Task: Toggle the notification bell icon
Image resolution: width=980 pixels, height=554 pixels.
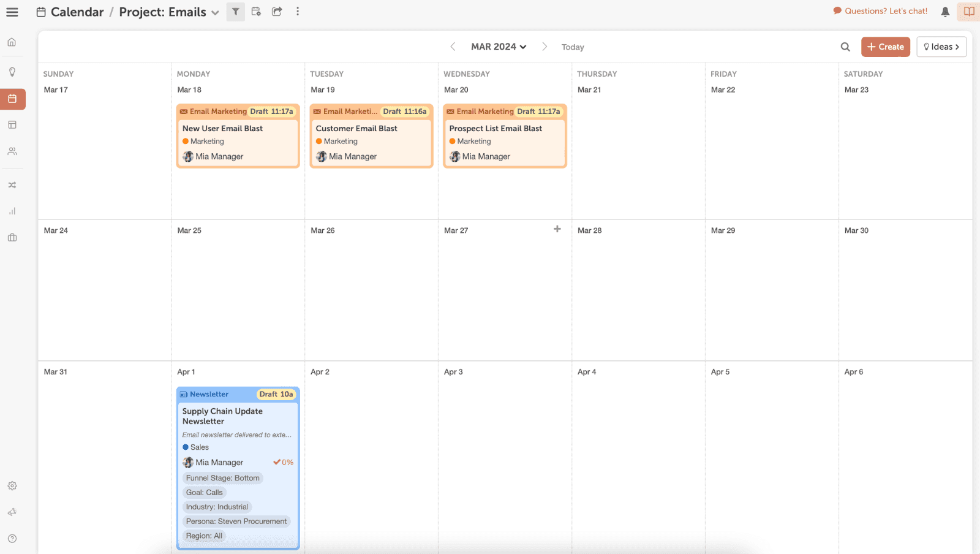Action: pyautogui.click(x=944, y=12)
